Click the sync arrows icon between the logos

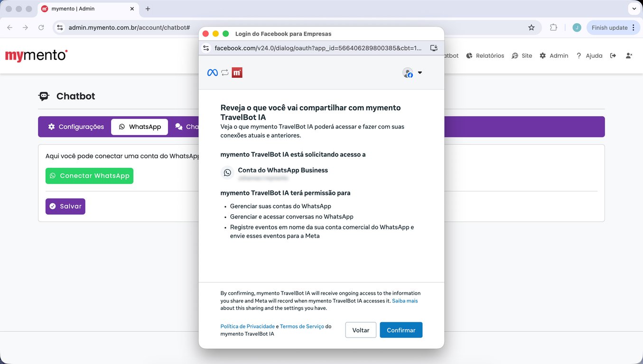click(225, 73)
